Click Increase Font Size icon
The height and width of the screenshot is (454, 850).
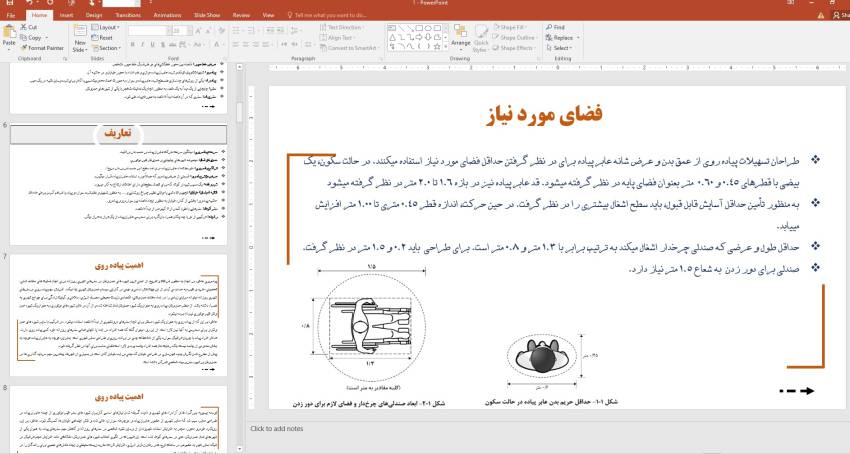pyautogui.click(x=198, y=31)
